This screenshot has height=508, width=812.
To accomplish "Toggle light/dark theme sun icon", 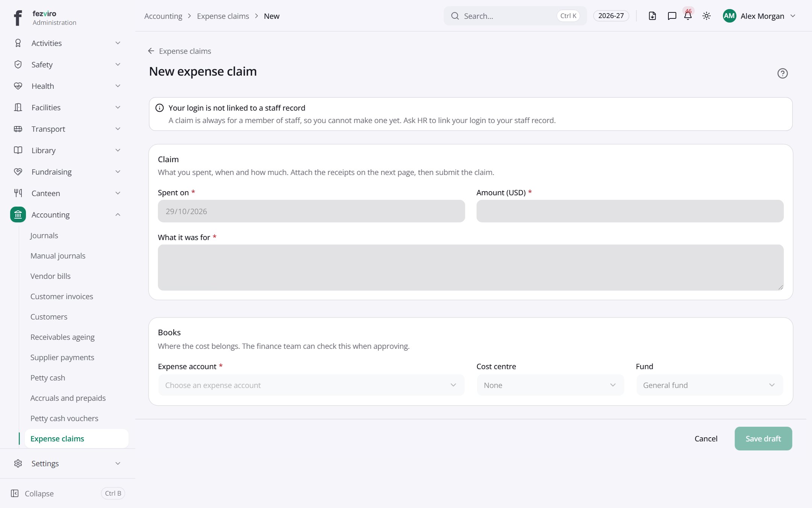I will pyautogui.click(x=706, y=16).
